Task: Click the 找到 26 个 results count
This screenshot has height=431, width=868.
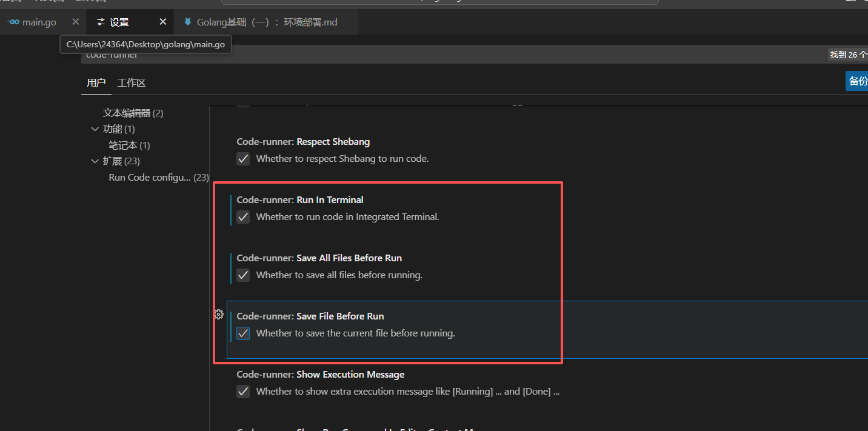Action: point(848,55)
